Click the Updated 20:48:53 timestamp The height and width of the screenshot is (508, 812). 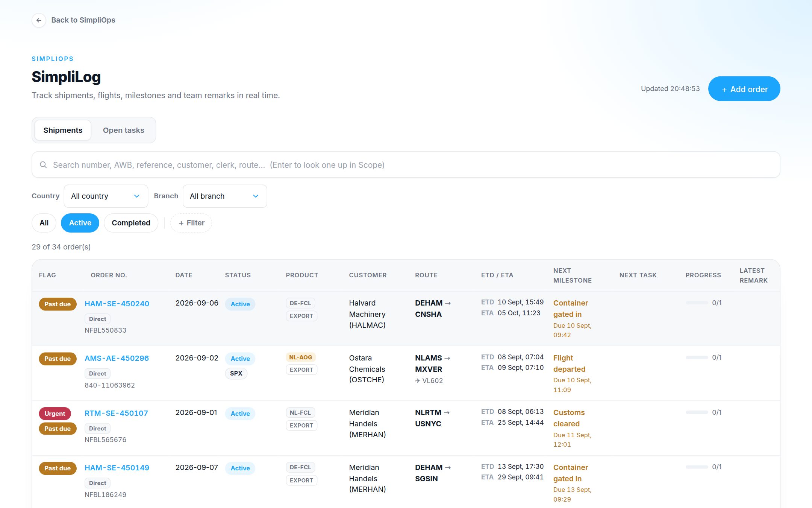(x=670, y=89)
